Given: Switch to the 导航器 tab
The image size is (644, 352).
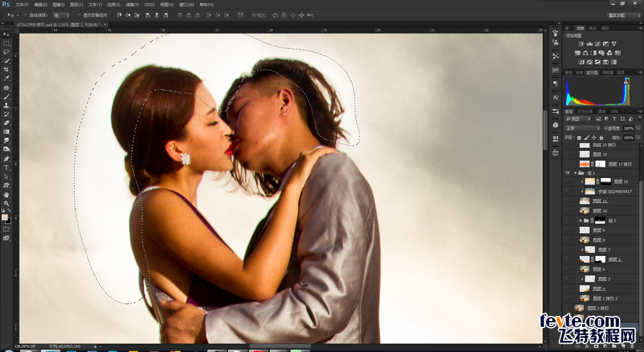Looking at the screenshot, I should pos(607,72).
